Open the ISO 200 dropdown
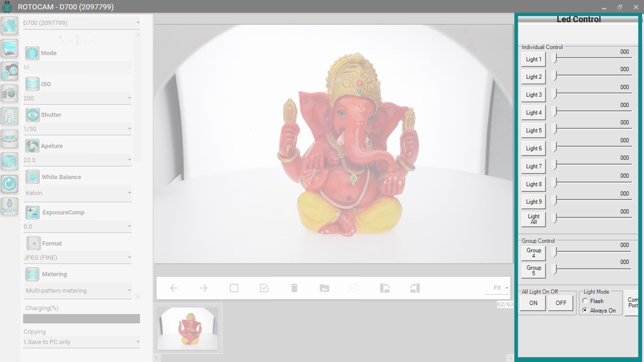 pos(77,99)
